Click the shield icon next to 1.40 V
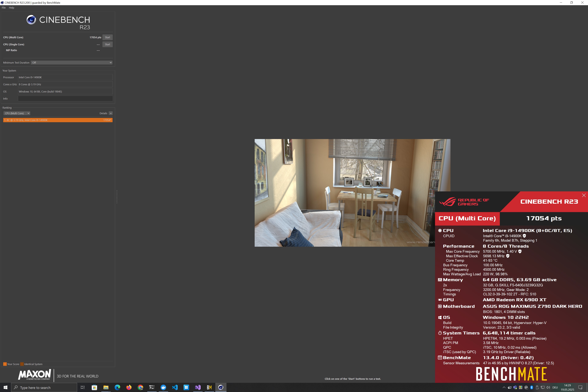 [520, 251]
